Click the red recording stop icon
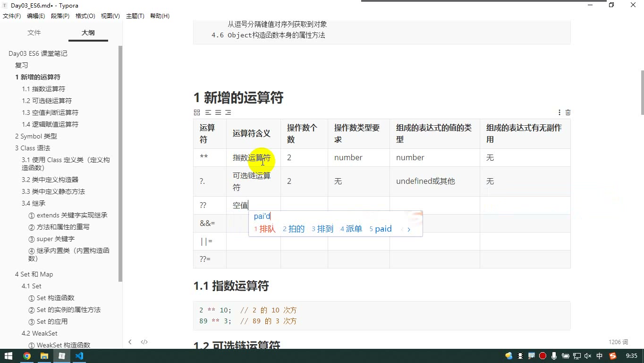 [542, 356]
